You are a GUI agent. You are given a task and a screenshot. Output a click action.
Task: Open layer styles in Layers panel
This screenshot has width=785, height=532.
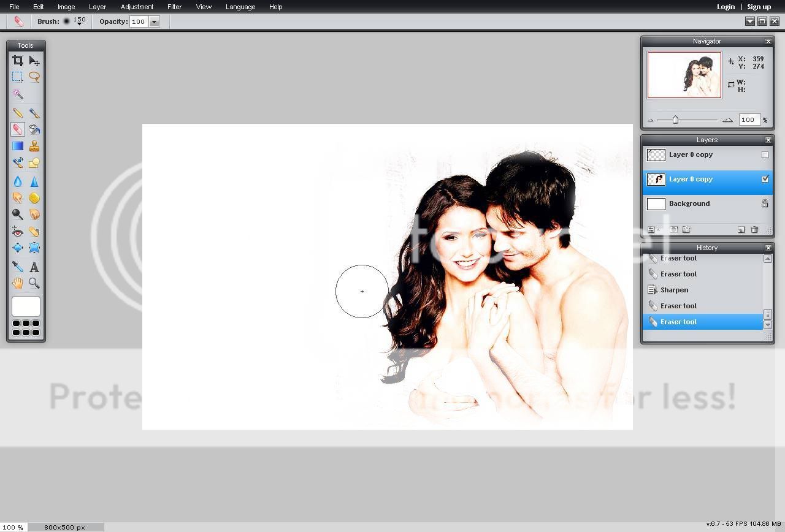[x=686, y=230]
